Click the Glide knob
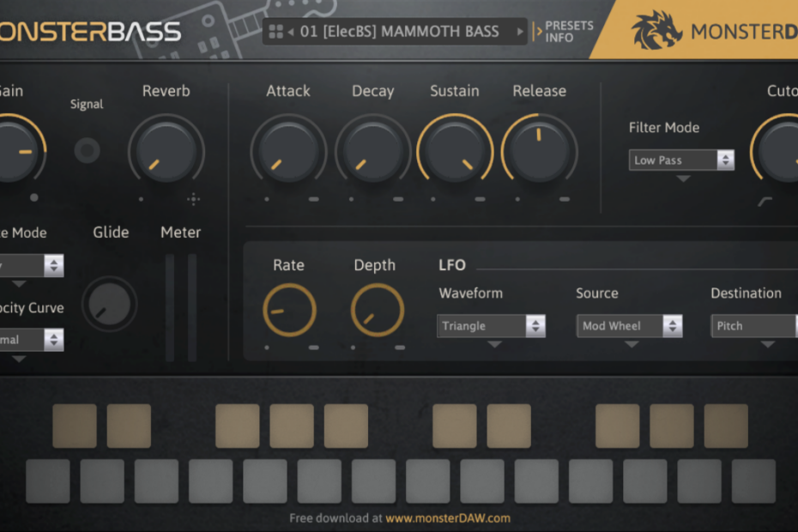This screenshot has height=532, width=798. pos(110,305)
